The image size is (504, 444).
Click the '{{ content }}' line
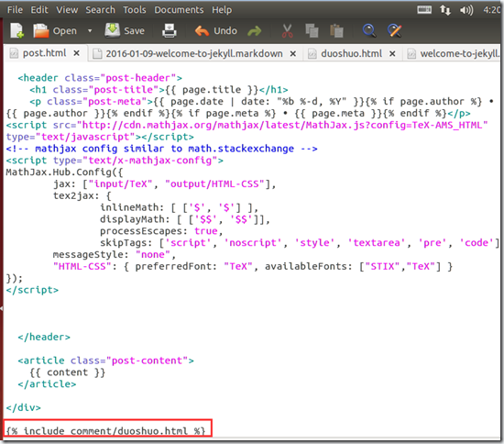(x=67, y=372)
